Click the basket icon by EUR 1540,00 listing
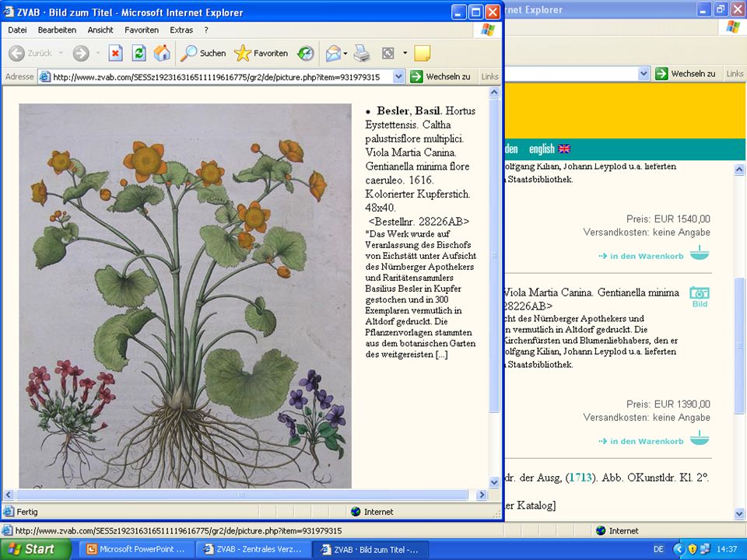Screen dimensions: 747x560 pyautogui.click(x=700, y=252)
